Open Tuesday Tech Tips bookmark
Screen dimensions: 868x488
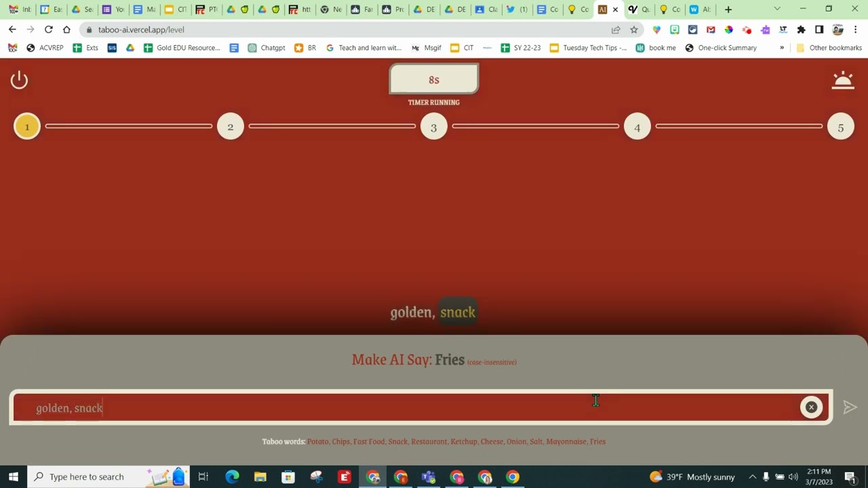(x=589, y=48)
